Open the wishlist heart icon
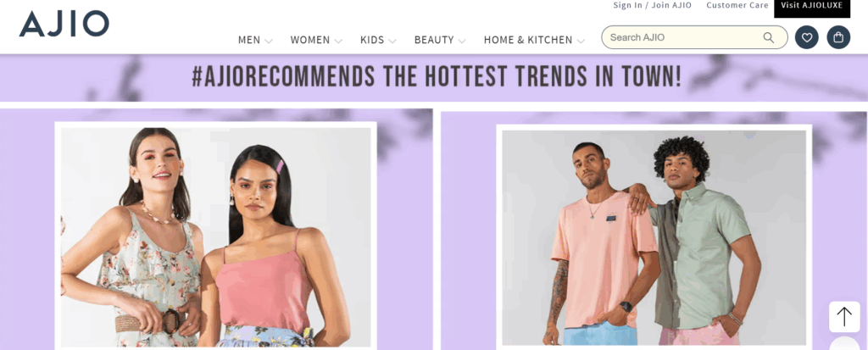 click(807, 37)
